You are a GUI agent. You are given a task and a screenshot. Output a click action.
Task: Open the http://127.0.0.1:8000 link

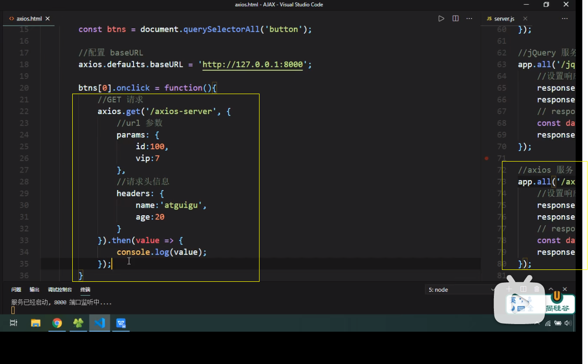[252, 65]
